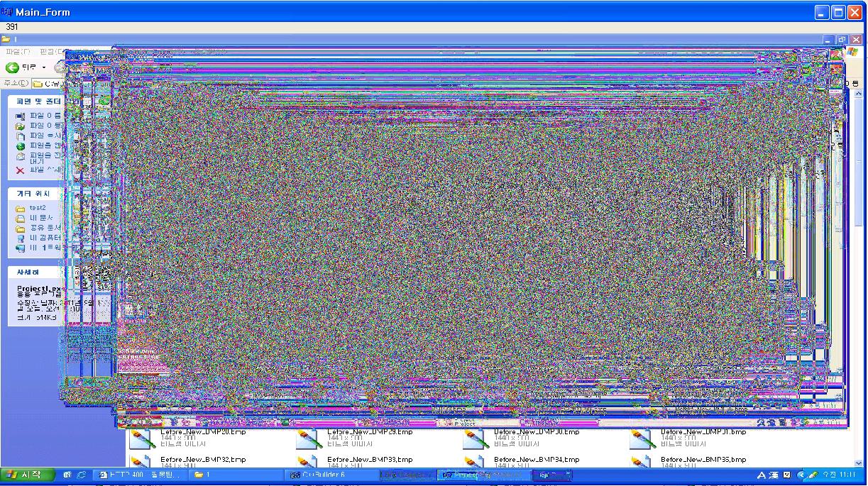Click the green Back arrow button
Screen dimensions: 868x486
point(12,67)
